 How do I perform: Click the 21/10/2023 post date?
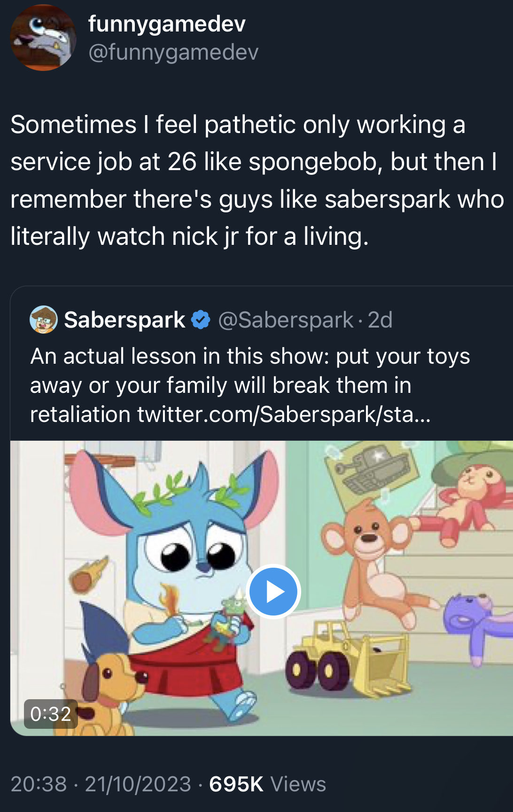coord(138,784)
